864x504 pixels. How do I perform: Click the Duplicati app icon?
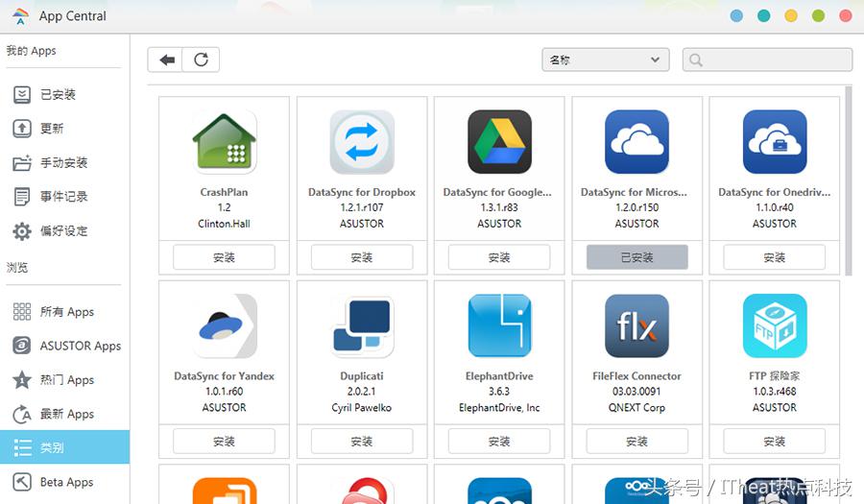click(x=362, y=326)
